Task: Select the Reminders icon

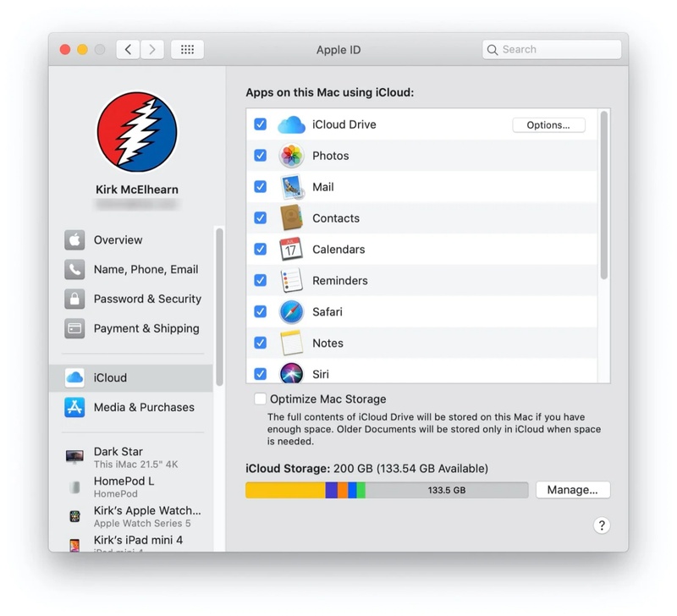Action: coord(291,280)
